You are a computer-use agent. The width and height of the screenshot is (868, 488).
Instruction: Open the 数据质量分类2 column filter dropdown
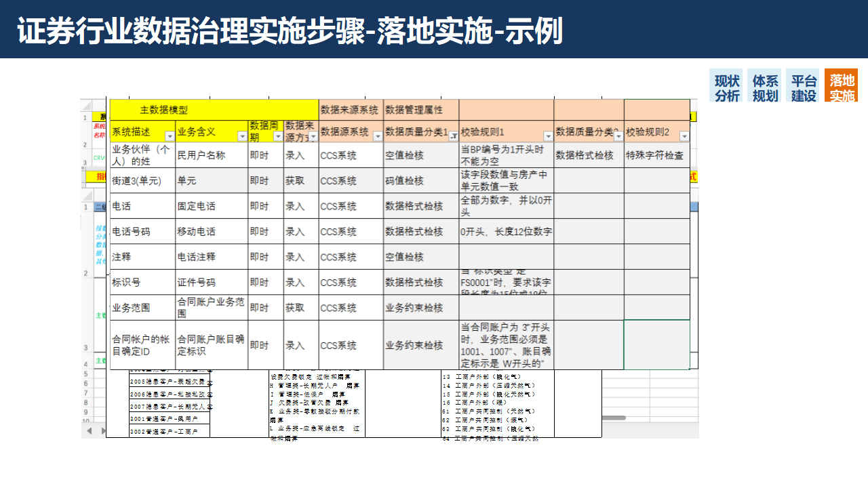tap(618, 136)
